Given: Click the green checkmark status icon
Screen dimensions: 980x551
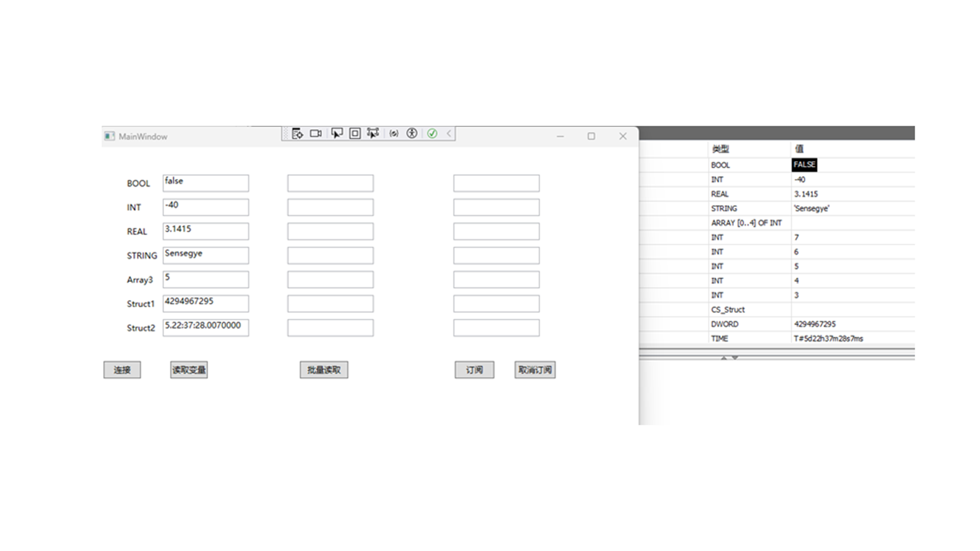Looking at the screenshot, I should coord(432,134).
